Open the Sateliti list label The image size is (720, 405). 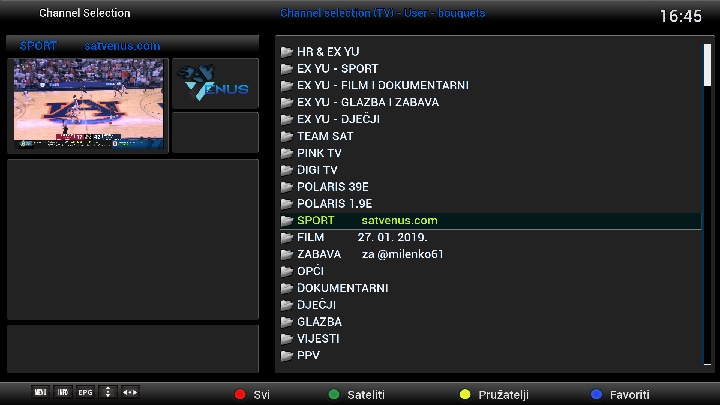[x=366, y=395]
